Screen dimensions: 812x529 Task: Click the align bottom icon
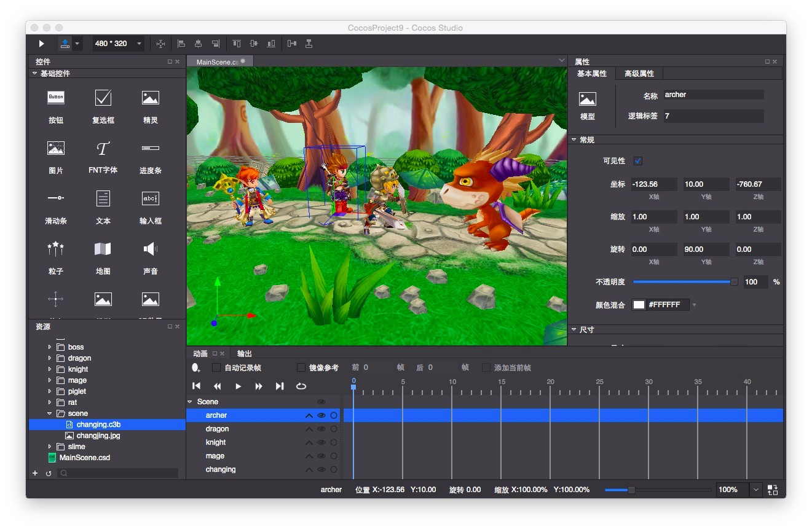(x=271, y=44)
